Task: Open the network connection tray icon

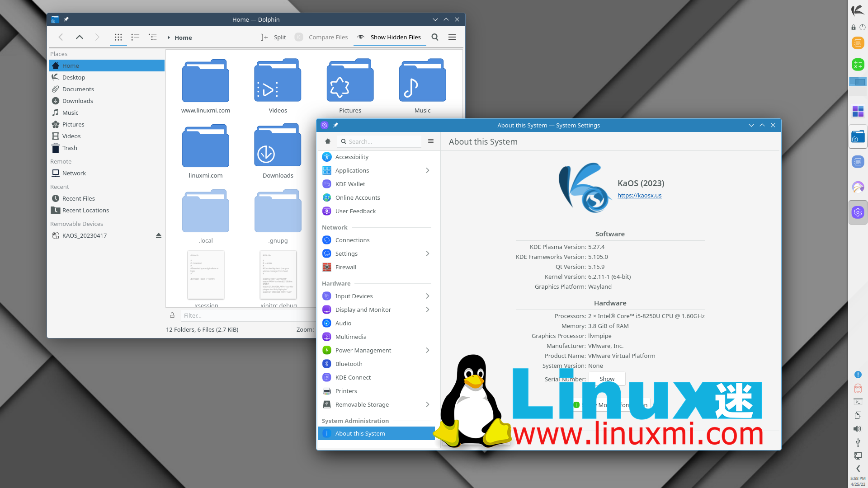Action: tap(858, 456)
